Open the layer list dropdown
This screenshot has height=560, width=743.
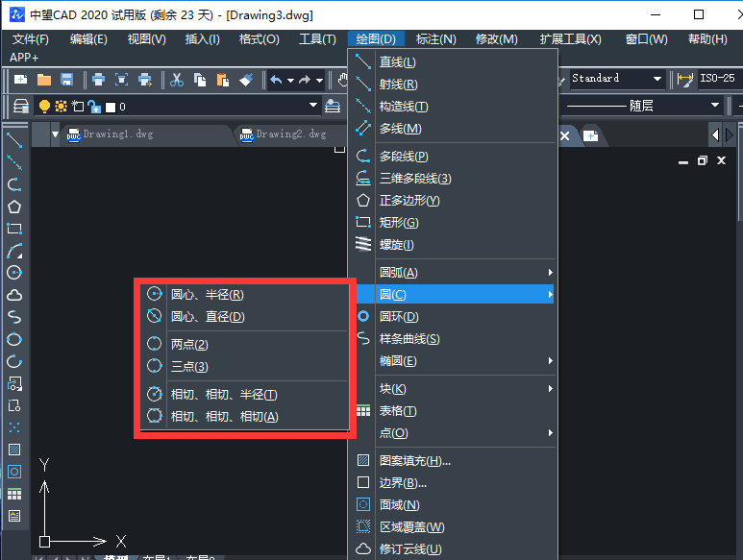[313, 106]
